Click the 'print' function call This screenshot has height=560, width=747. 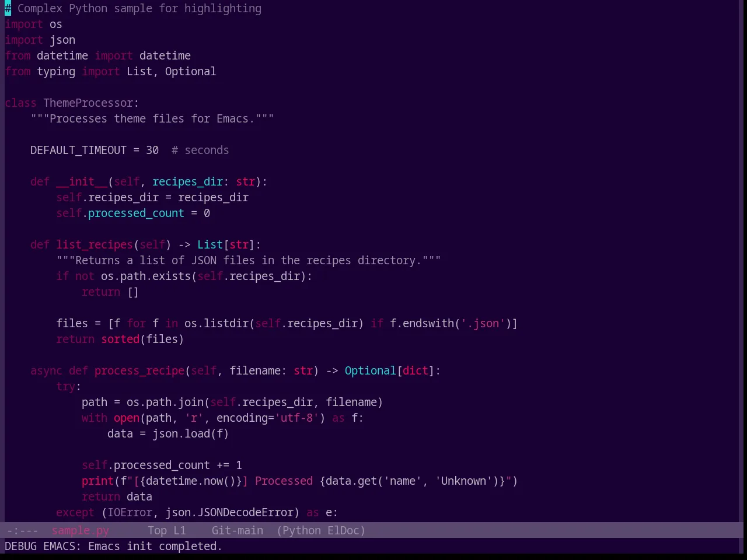coord(97,481)
